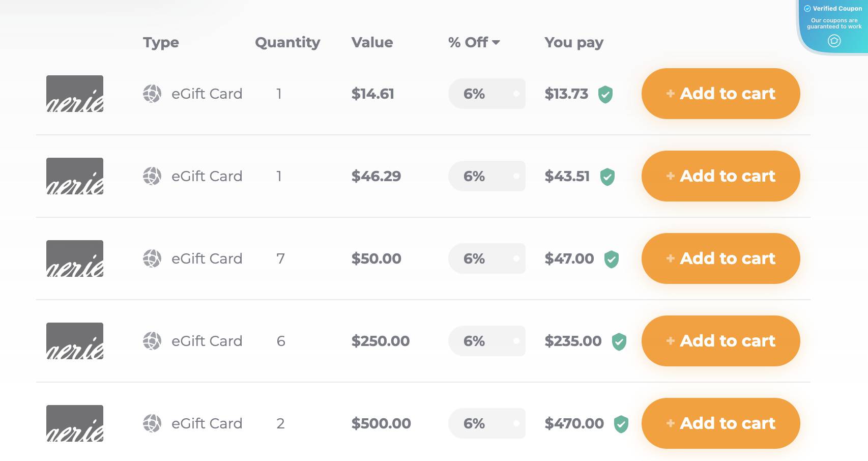868x461 pixels.
Task: Add the $14.61 eGift Card to cart
Action: click(720, 94)
